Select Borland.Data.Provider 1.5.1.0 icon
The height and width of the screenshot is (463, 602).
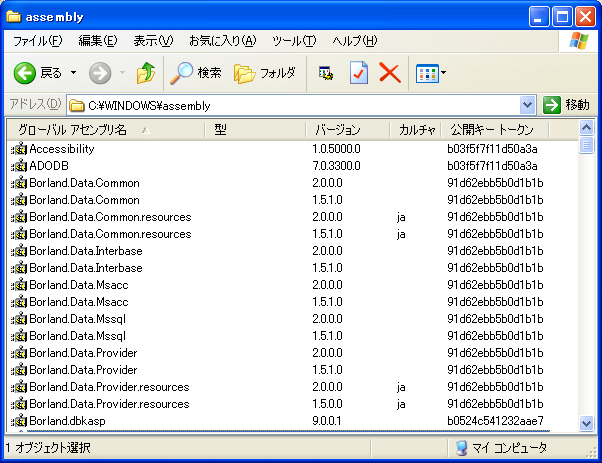[x=19, y=370]
